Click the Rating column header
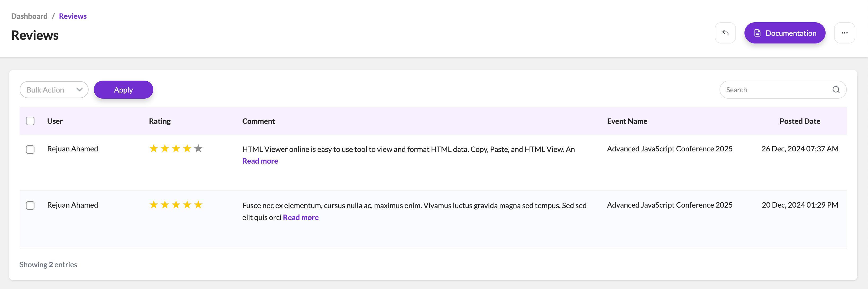The height and width of the screenshot is (289, 868). pos(160,121)
